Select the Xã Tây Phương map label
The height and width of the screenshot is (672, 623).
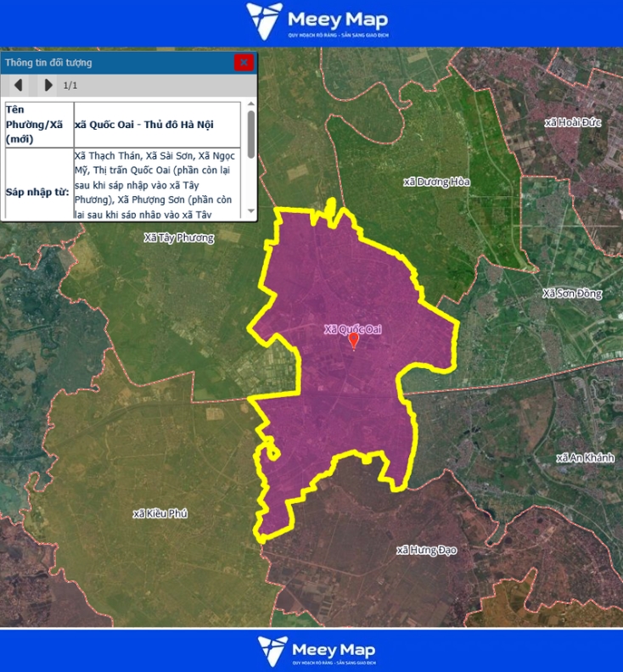tap(179, 238)
